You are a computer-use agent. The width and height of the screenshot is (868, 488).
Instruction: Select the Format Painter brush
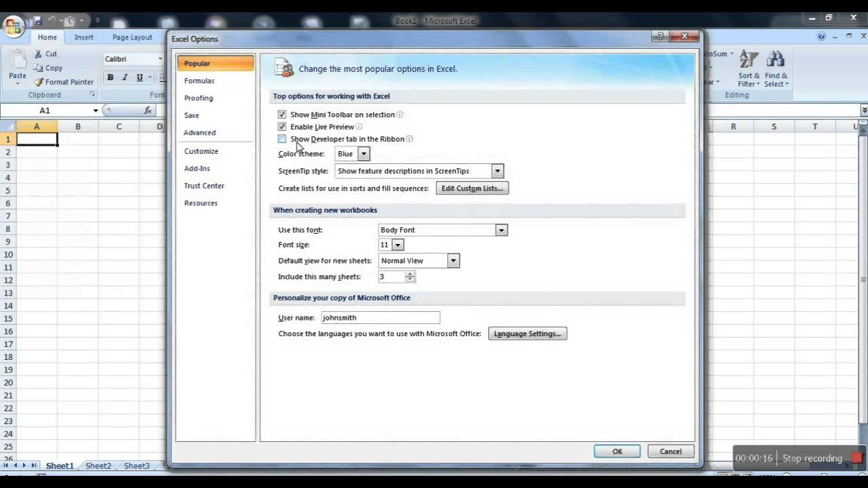click(x=39, y=82)
